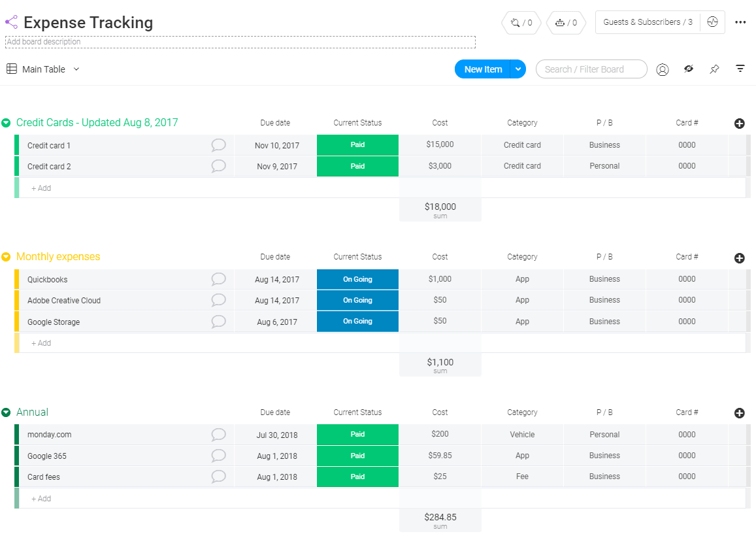Viewport: 756px width, 536px height.
Task: Click Add board description field
Action: 240,42
